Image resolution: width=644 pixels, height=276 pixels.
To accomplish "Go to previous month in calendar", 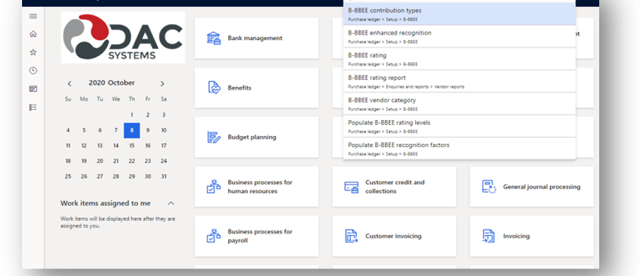I will pyautogui.click(x=70, y=83).
